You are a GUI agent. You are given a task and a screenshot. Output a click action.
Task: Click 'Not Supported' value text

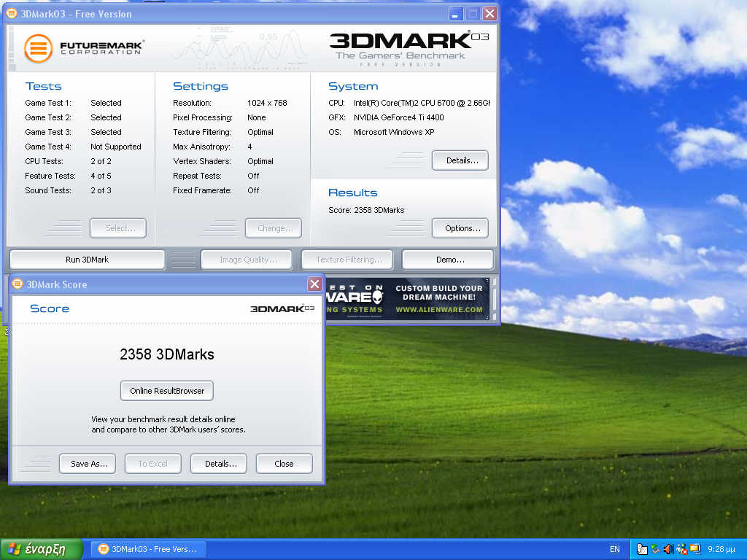116,147
